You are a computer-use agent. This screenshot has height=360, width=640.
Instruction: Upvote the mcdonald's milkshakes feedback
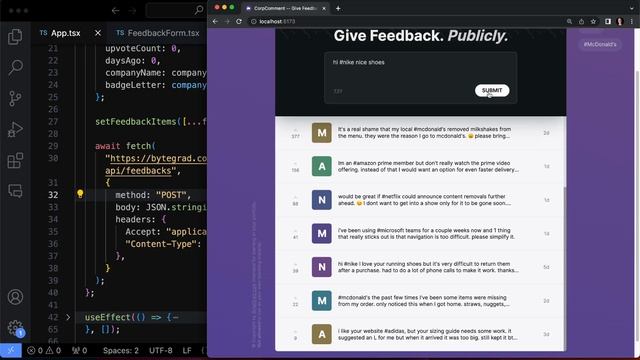coord(296,133)
